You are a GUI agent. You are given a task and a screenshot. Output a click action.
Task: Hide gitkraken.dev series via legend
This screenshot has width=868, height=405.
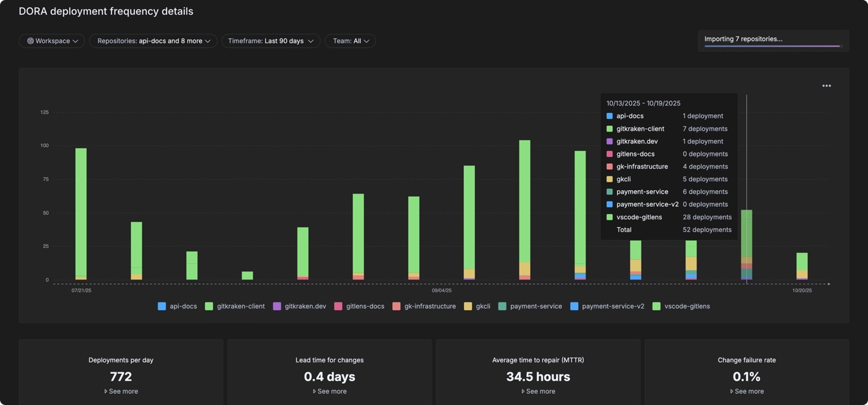coord(277,306)
